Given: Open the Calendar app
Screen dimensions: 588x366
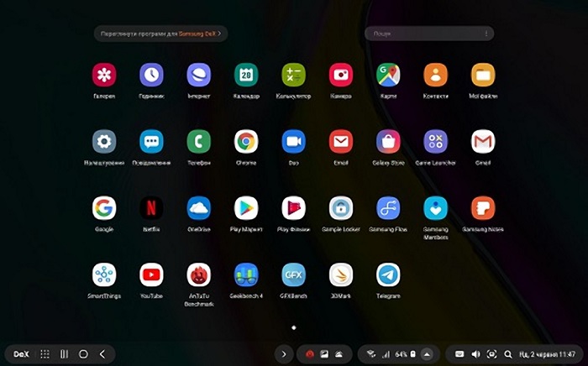Looking at the screenshot, I should pyautogui.click(x=246, y=75).
